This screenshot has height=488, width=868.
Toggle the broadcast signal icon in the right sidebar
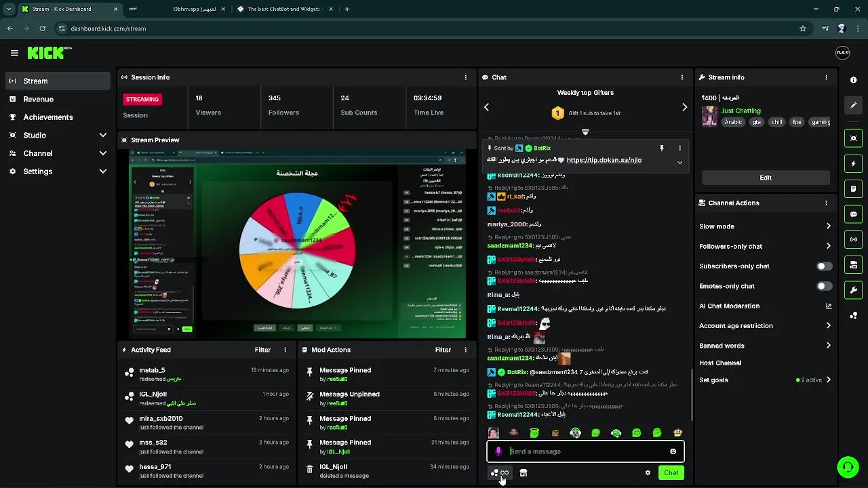pyautogui.click(x=853, y=239)
